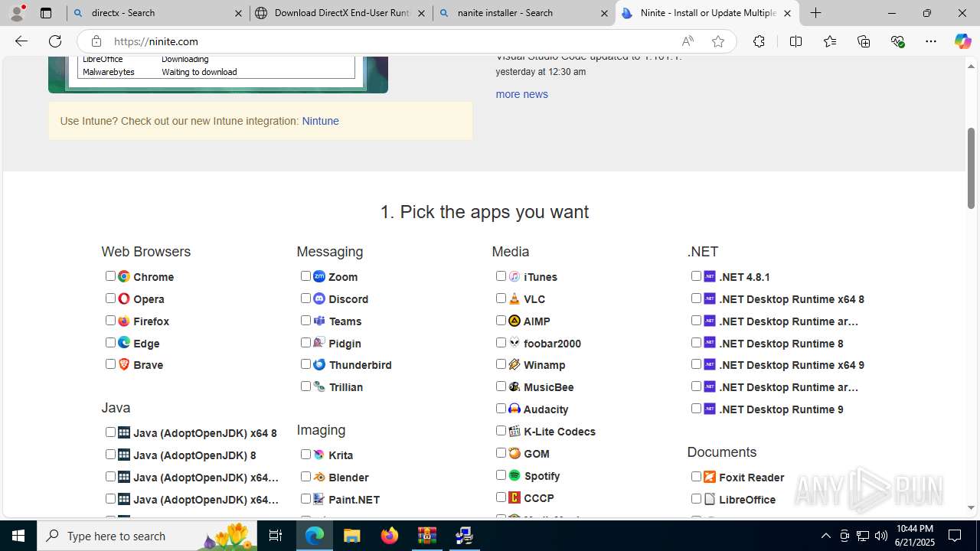Screen dimensions: 980x551
Task: Click the Winamp app icon
Action: [514, 364]
